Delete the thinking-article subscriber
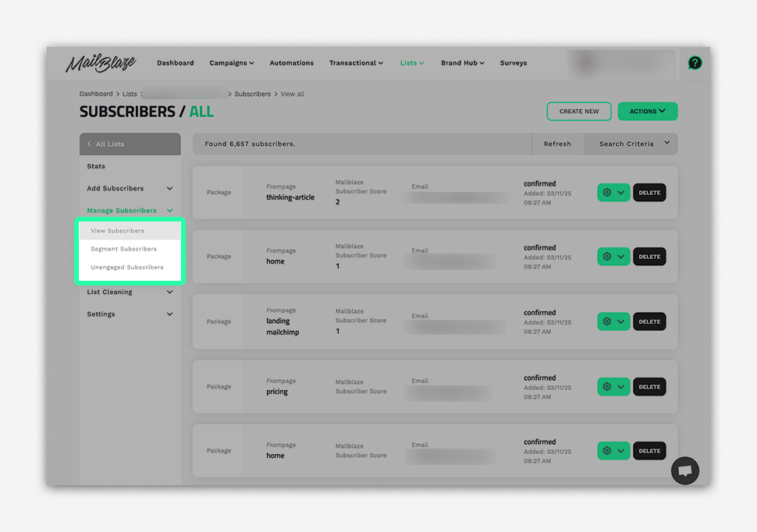 pyautogui.click(x=649, y=193)
